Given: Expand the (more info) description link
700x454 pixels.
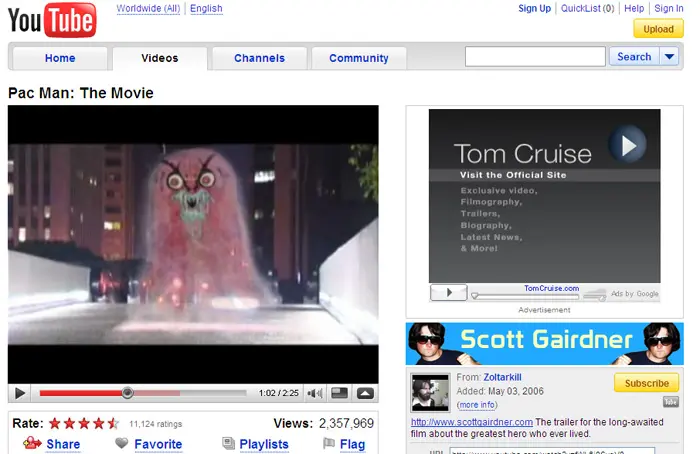Looking at the screenshot, I should (477, 405).
